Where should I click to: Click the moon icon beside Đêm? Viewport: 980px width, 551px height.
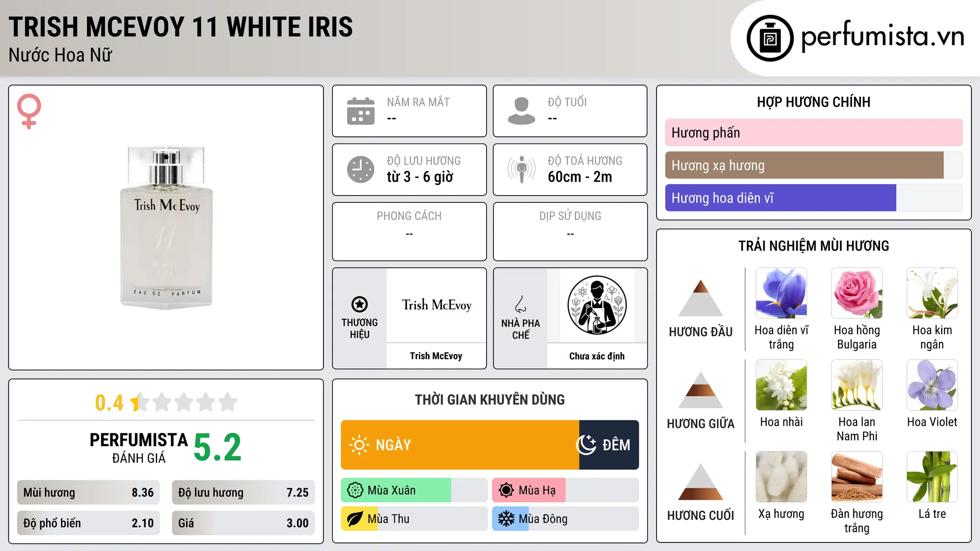[586, 445]
